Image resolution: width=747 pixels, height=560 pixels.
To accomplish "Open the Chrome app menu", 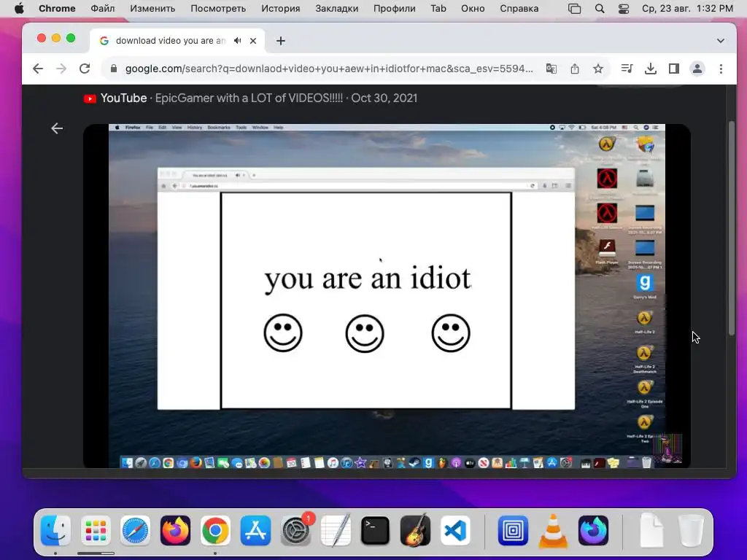I will click(57, 9).
